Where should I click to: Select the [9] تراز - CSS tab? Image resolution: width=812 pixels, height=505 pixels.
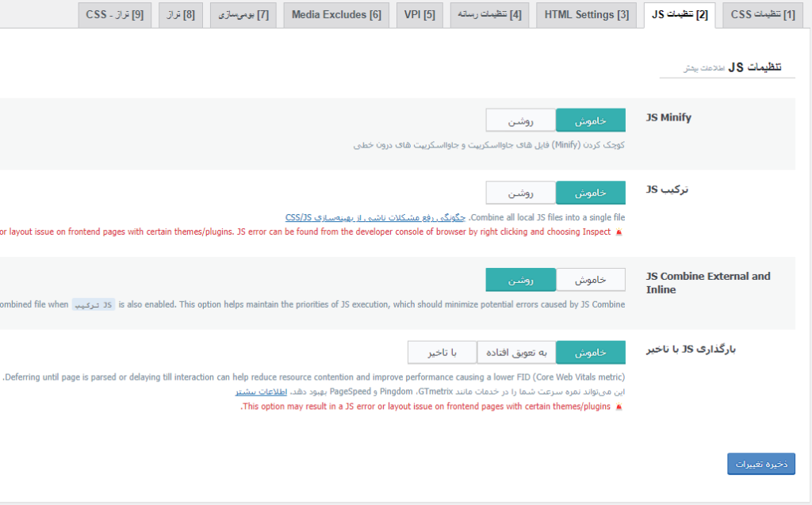[x=115, y=15]
